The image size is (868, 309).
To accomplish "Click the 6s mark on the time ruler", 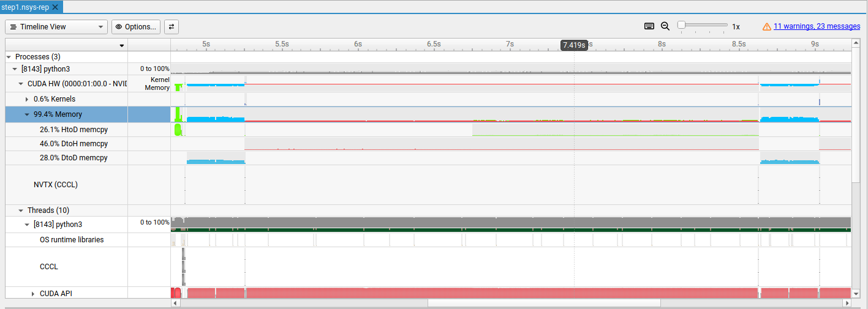I will point(358,44).
